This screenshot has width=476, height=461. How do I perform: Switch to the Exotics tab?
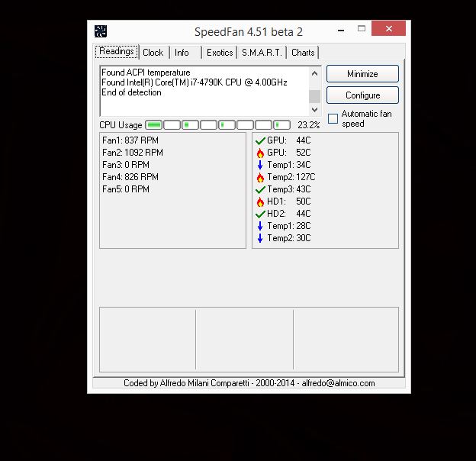pyautogui.click(x=220, y=53)
